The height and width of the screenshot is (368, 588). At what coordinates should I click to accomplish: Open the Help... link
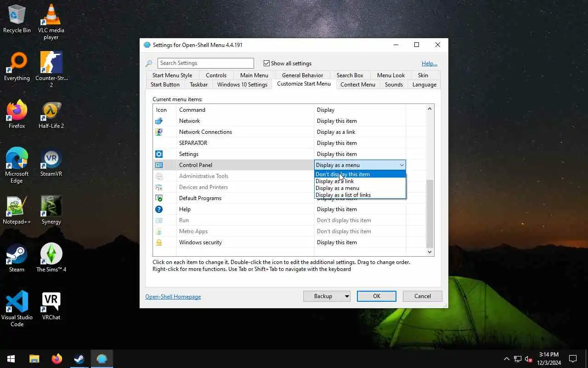click(430, 63)
